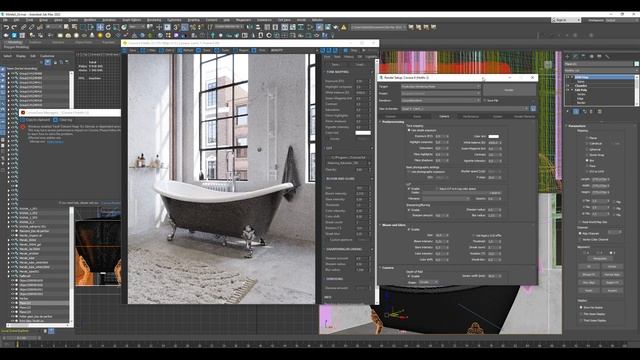Open View to Render dropdown
Image resolution: width=640 pixels, height=360 pixels.
click(464, 109)
